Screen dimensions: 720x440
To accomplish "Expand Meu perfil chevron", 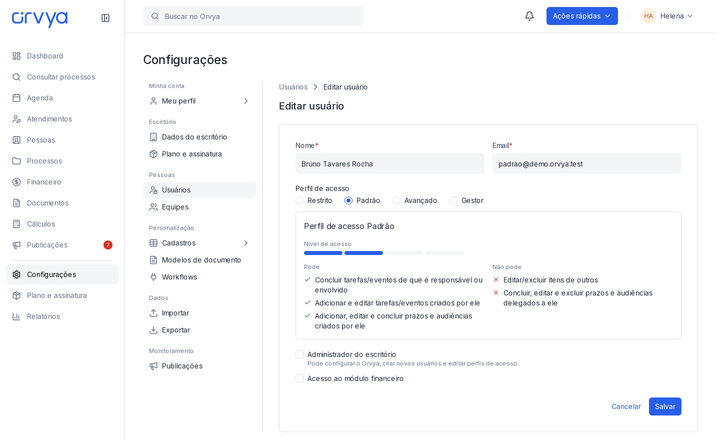I will point(246,101).
